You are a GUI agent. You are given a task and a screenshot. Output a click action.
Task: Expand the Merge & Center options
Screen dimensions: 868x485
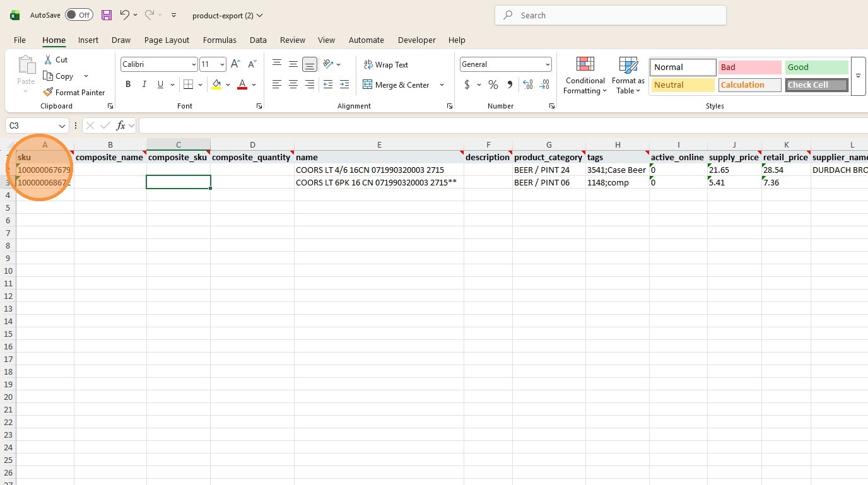[x=442, y=85]
